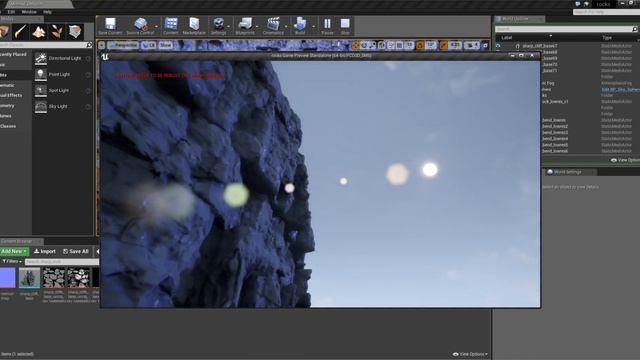Open Marketplace from the toolbar

pos(194,26)
